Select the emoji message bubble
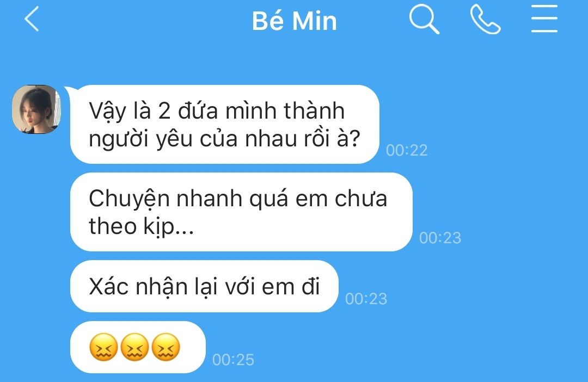Image resolution: width=588 pixels, height=382 pixels. point(138,347)
